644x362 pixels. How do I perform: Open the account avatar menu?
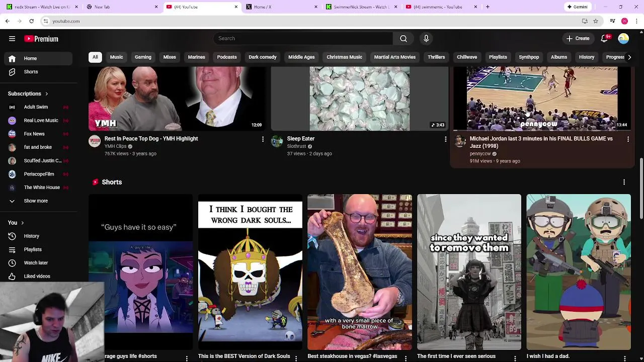coord(623,39)
